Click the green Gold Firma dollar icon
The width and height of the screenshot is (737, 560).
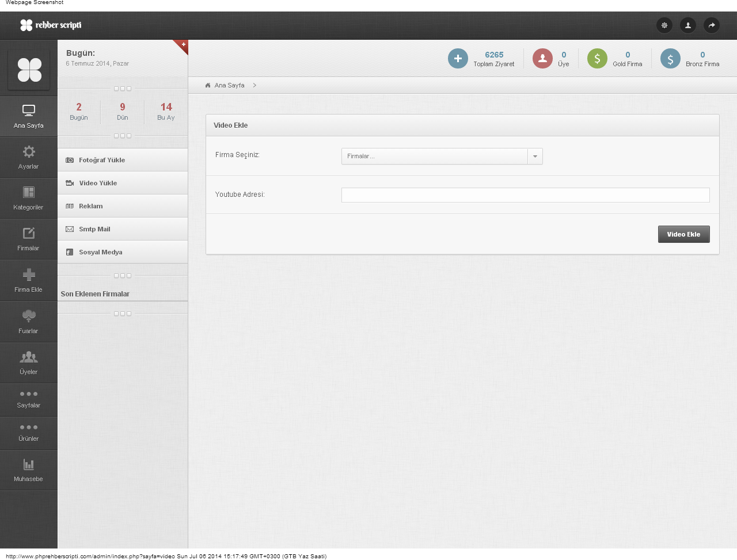597,58
